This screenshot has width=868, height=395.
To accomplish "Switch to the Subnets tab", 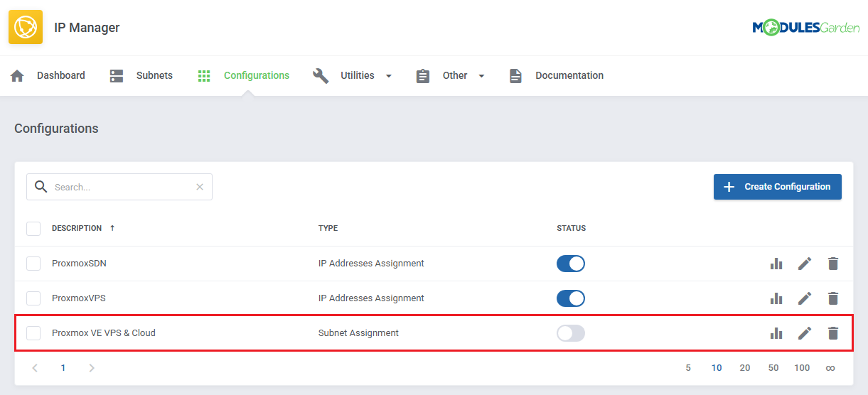I will tap(154, 76).
